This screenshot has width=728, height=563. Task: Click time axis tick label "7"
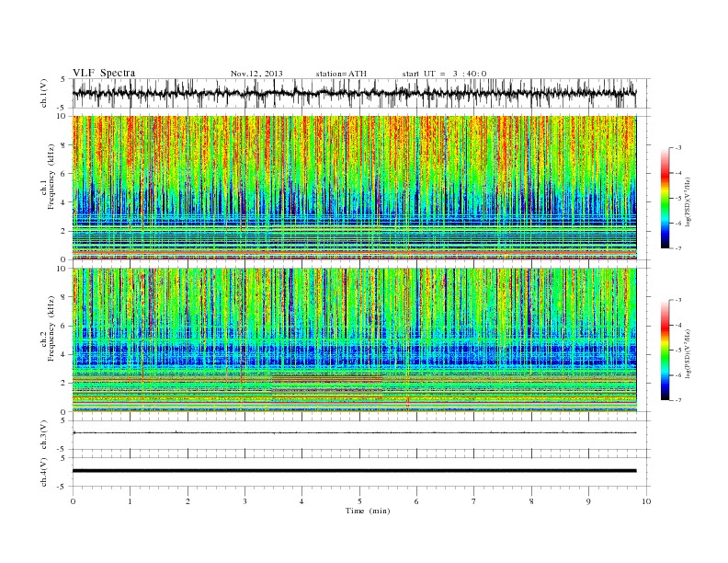pyautogui.click(x=474, y=501)
